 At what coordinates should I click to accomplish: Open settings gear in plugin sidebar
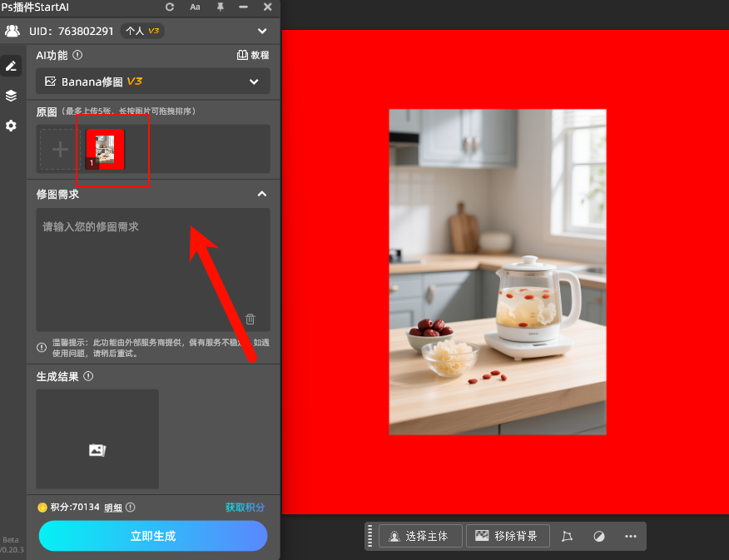pos(11,126)
